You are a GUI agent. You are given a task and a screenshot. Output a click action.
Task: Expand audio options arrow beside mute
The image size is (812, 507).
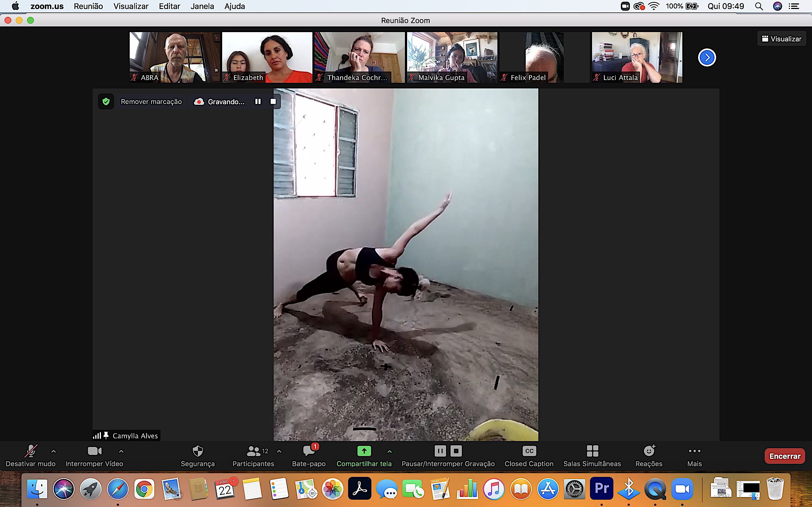coord(53,451)
